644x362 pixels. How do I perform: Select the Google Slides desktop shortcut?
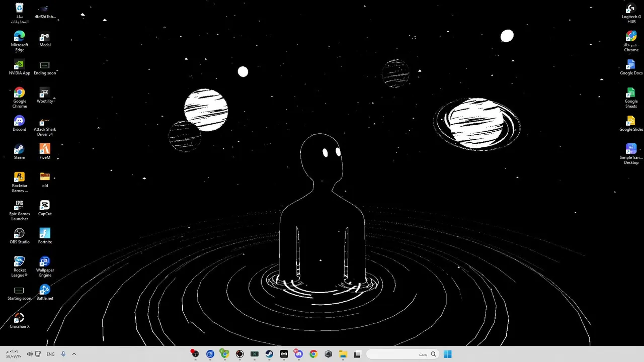631,124
